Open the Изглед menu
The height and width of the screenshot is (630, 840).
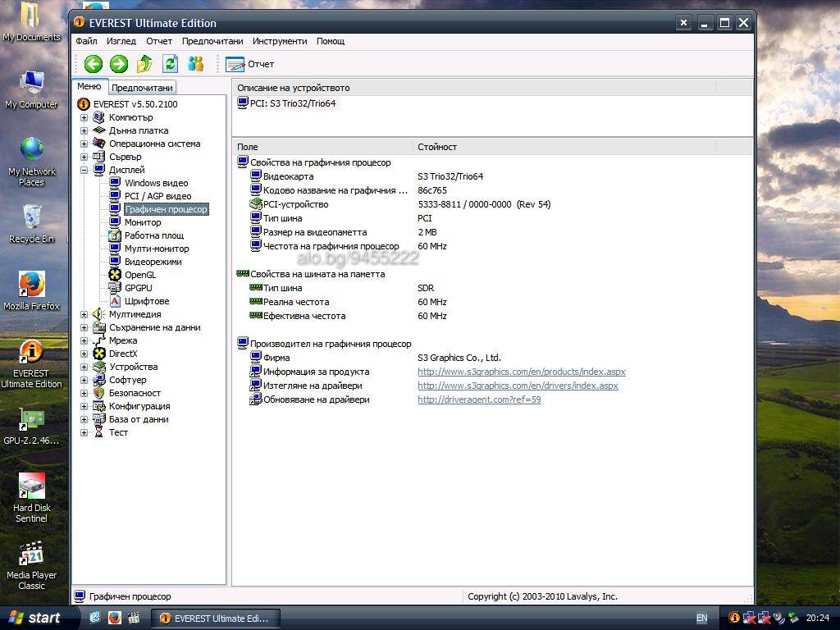(x=121, y=41)
